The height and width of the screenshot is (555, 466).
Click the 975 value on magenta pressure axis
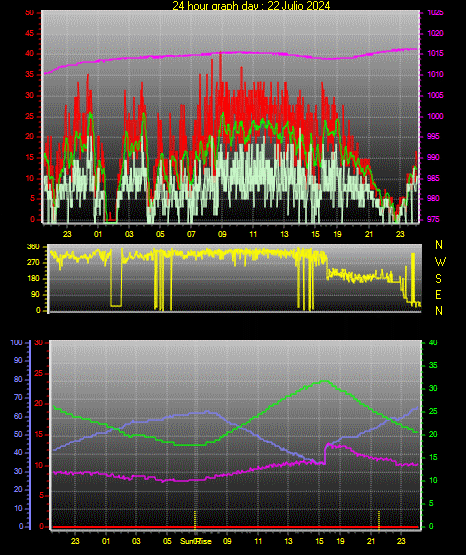point(433,219)
